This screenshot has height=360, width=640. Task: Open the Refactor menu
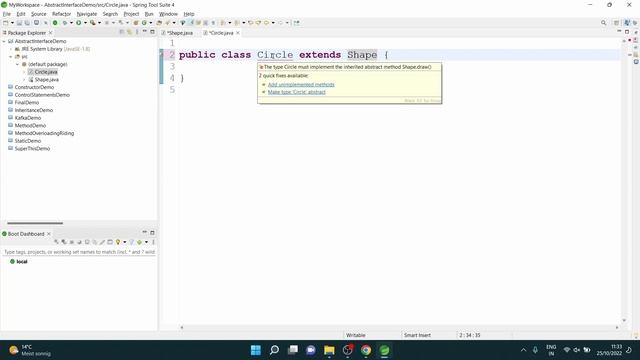tap(62, 14)
